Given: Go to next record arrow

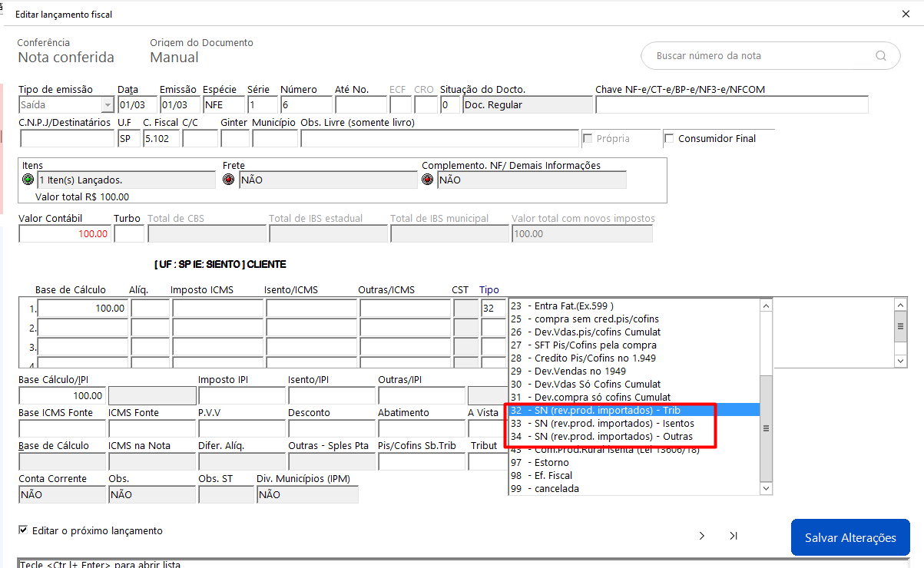Looking at the screenshot, I should [x=702, y=536].
